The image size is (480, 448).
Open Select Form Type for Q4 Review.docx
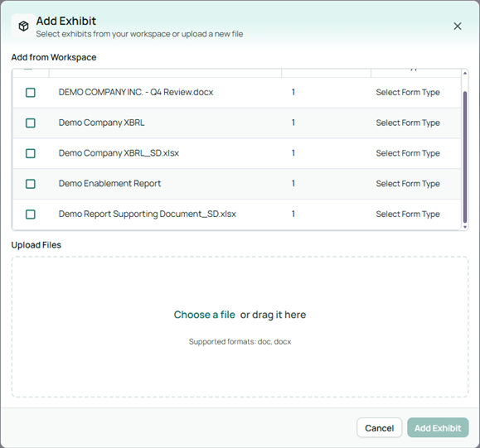coord(408,93)
